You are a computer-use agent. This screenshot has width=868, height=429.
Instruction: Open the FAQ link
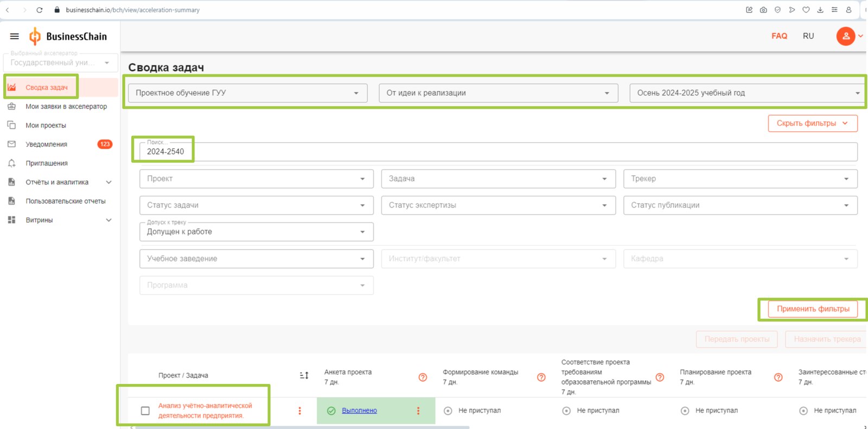[x=779, y=36]
